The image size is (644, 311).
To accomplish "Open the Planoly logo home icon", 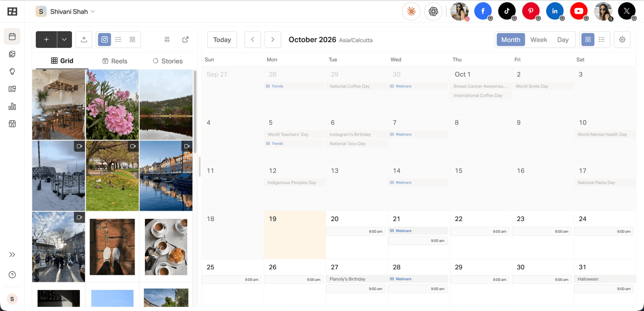I will pos(12,12).
